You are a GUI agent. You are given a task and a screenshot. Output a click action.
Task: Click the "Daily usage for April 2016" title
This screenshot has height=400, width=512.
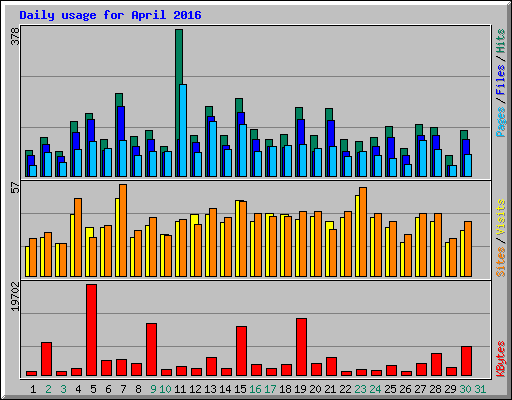[110, 15]
